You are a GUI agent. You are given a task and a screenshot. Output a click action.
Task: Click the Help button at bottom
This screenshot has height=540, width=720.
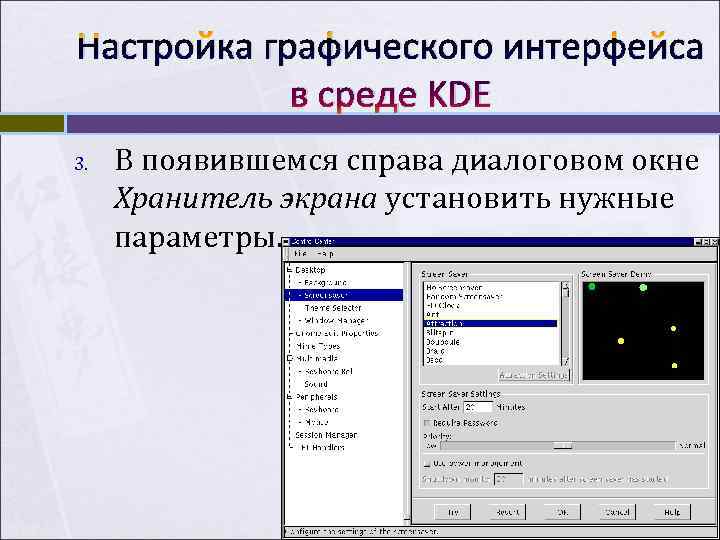(x=672, y=512)
